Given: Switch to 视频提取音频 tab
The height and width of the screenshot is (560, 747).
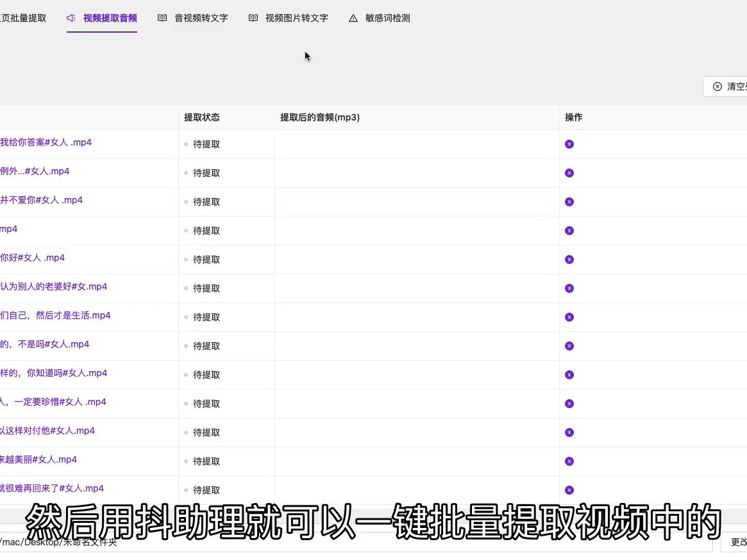Looking at the screenshot, I should (x=102, y=18).
